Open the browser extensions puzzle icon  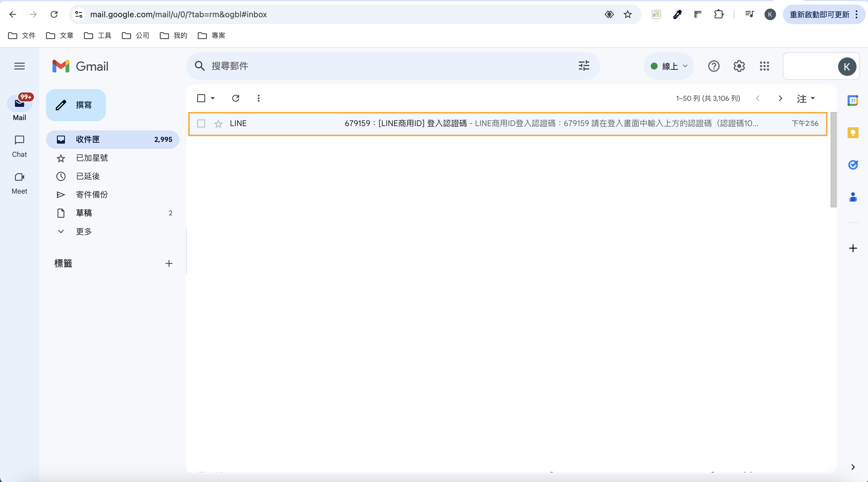click(x=718, y=14)
